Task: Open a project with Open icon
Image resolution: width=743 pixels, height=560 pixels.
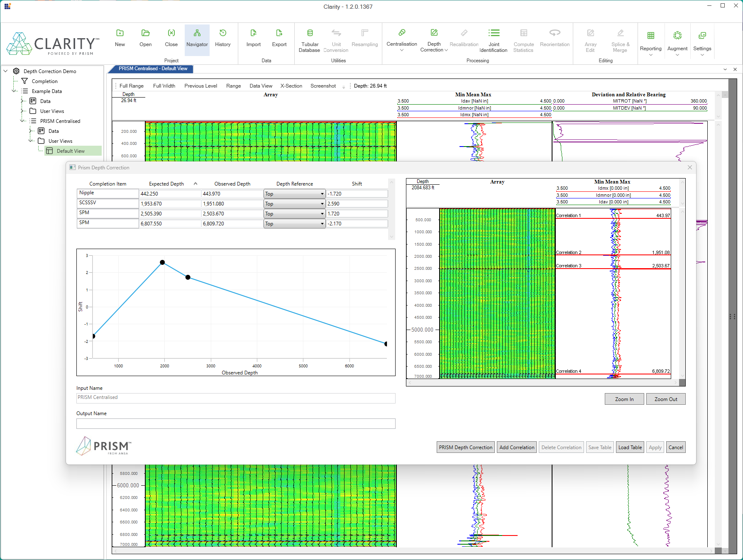Action: pos(145,38)
